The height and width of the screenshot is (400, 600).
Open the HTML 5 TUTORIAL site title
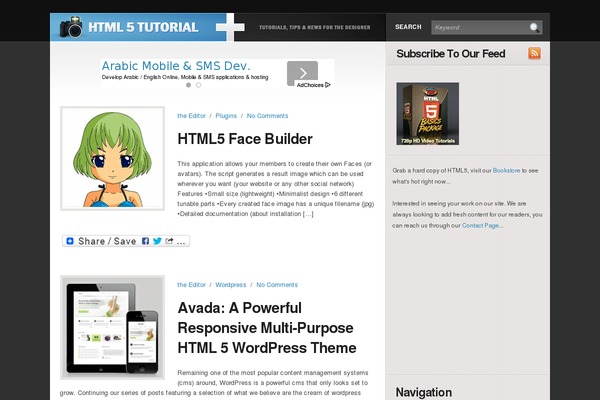click(143, 27)
